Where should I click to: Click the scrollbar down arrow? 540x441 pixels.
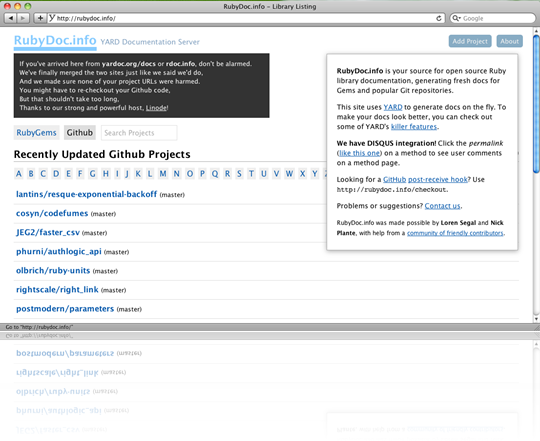(536, 319)
